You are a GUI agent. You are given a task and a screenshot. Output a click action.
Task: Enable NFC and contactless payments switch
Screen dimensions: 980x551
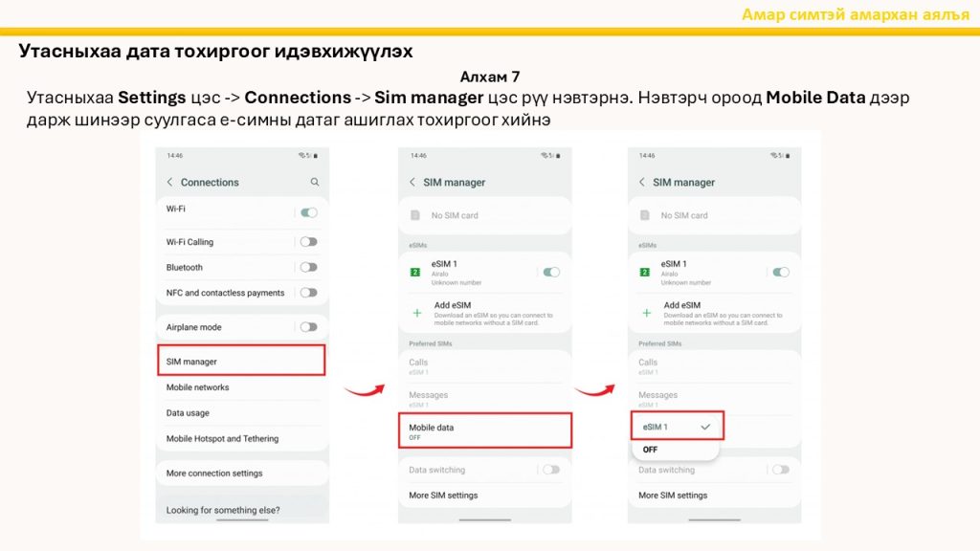coord(308,293)
